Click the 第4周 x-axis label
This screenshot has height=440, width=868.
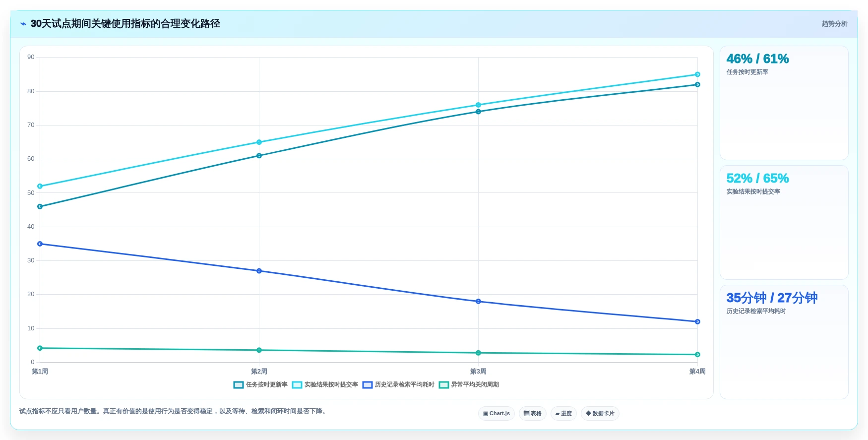[x=697, y=372]
